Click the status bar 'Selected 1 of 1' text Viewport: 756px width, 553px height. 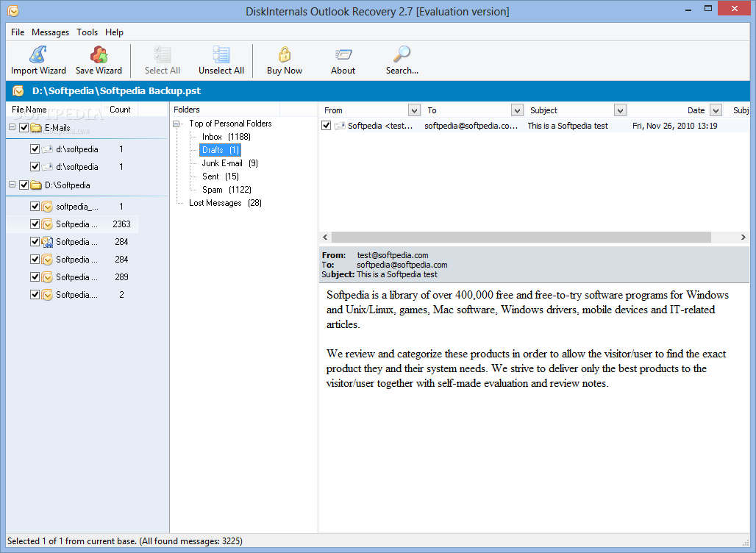125,541
